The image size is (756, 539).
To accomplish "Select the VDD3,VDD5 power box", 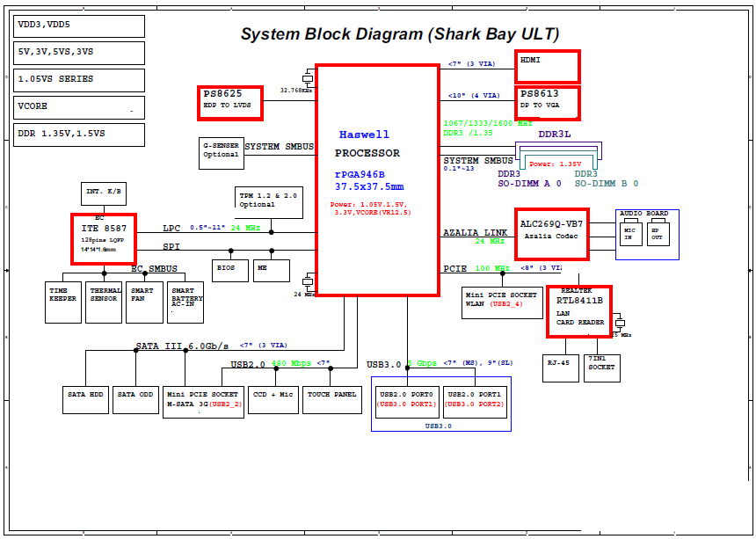I will click(79, 26).
